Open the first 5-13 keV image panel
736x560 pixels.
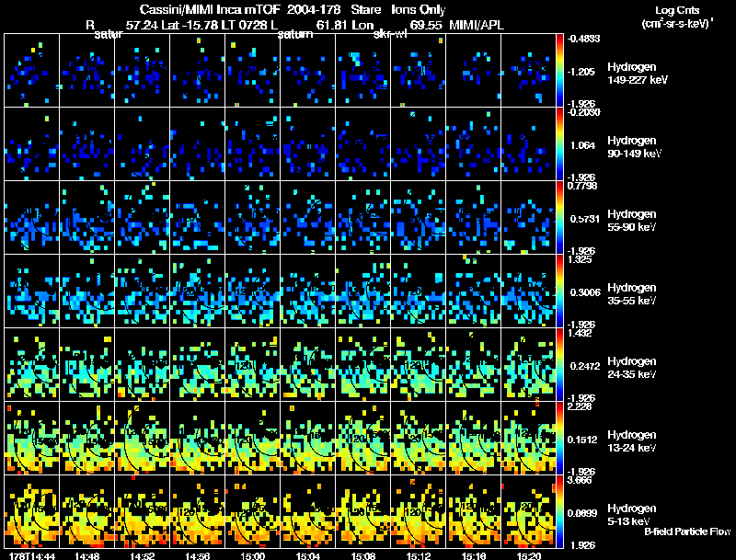[31, 511]
